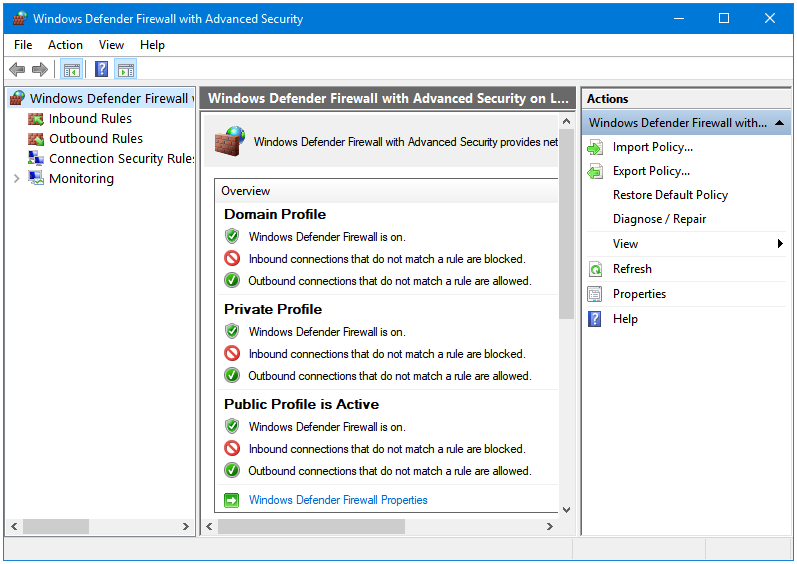The image size is (797, 564).
Task: Click Public Profile firewall-on shield icon
Action: coord(232,426)
